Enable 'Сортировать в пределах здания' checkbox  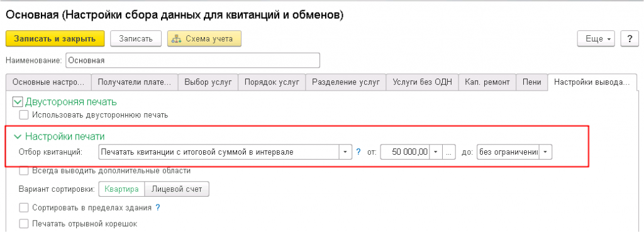click(x=24, y=207)
